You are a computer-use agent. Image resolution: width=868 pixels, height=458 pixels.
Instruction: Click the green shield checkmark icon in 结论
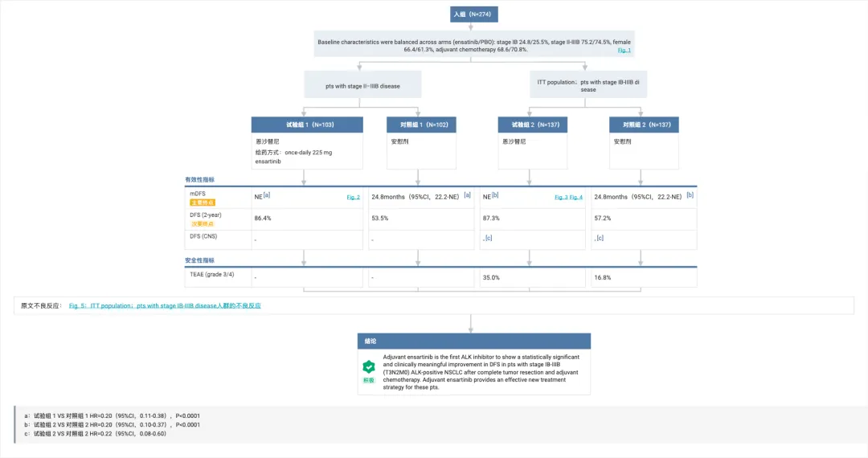369,366
